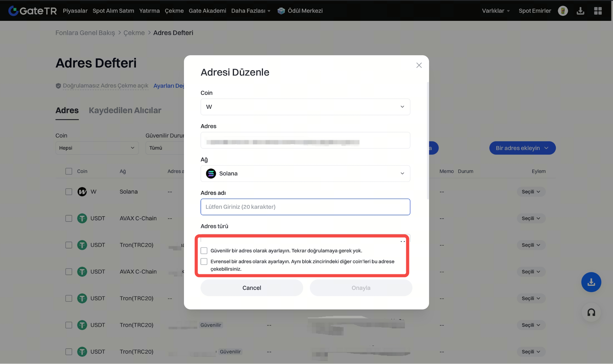Open the apps grid icon
This screenshot has width=613, height=364.
click(598, 11)
